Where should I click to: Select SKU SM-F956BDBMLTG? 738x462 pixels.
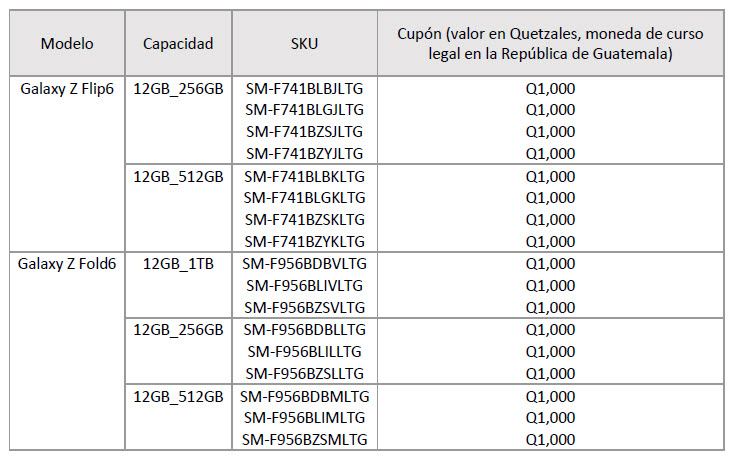[x=305, y=396]
